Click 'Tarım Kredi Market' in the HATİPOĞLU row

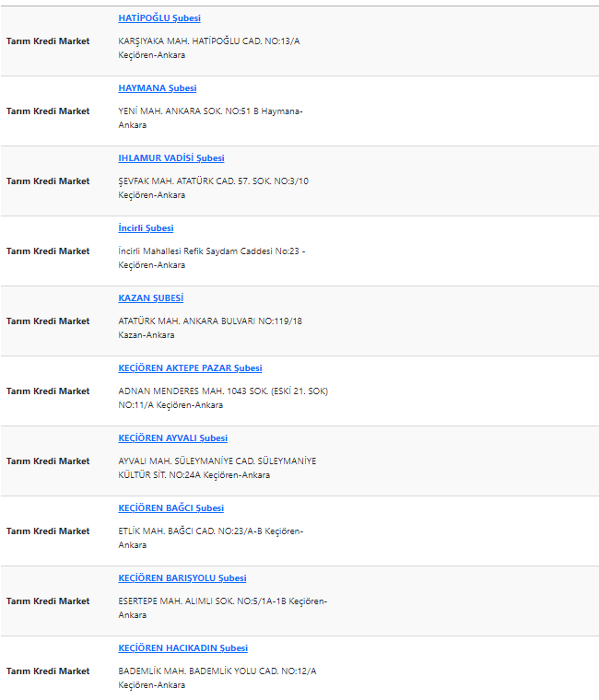[x=48, y=41]
